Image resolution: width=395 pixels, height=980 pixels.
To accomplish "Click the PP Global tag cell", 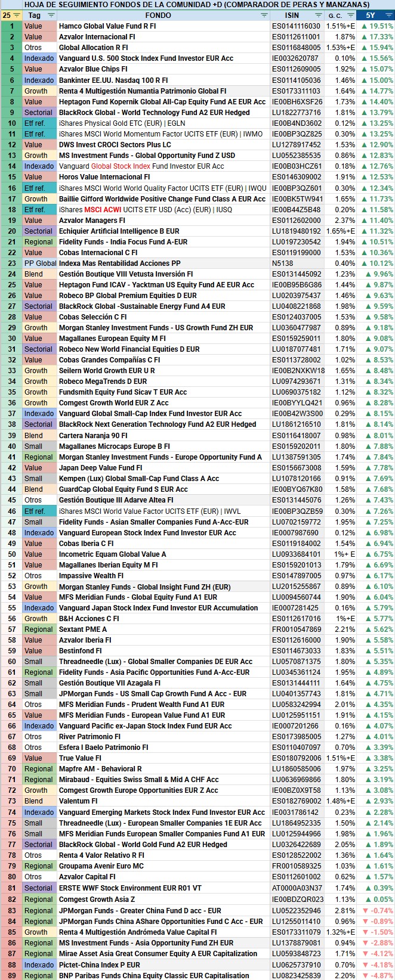I will click(40, 263).
